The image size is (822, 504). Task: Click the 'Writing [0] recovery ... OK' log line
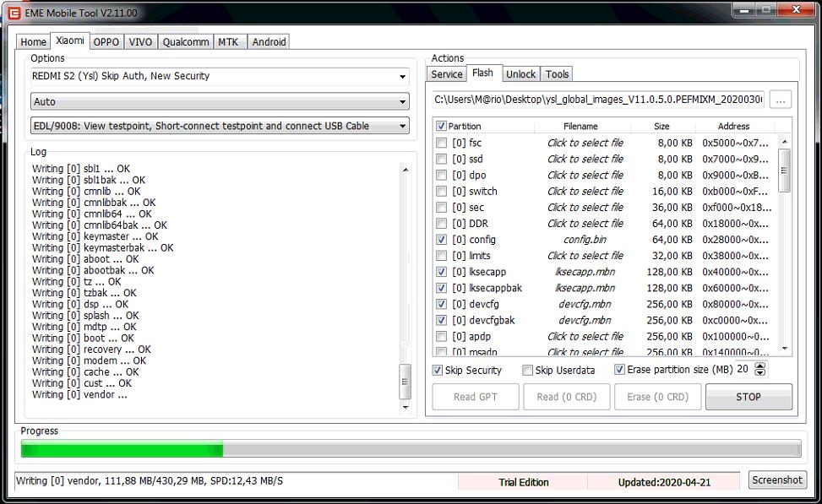pyautogui.click(x=92, y=350)
